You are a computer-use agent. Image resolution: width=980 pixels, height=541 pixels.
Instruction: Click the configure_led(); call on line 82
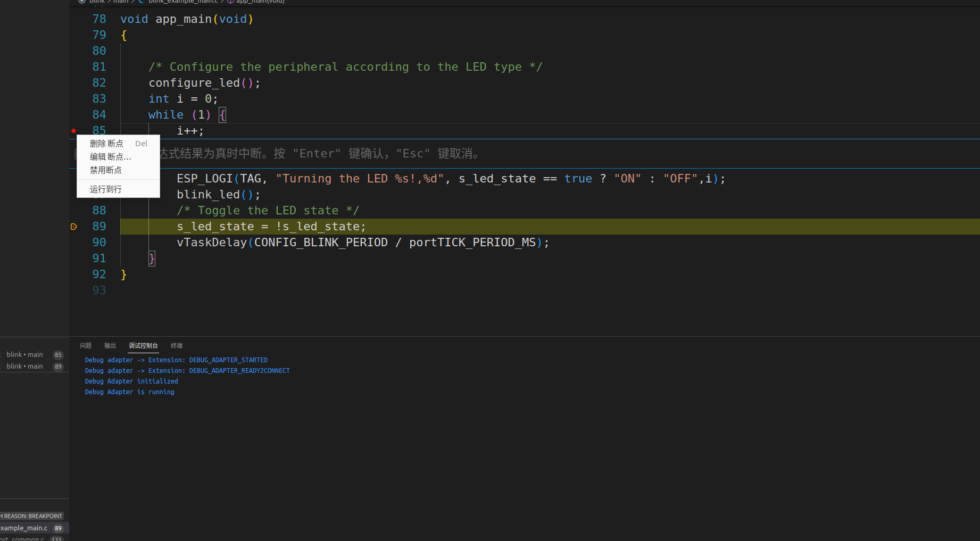[204, 83]
